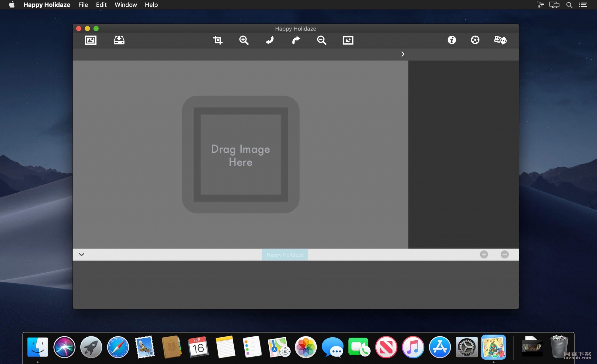The width and height of the screenshot is (597, 364).
Task: Launch Siri from the Dock
Action: point(64,347)
